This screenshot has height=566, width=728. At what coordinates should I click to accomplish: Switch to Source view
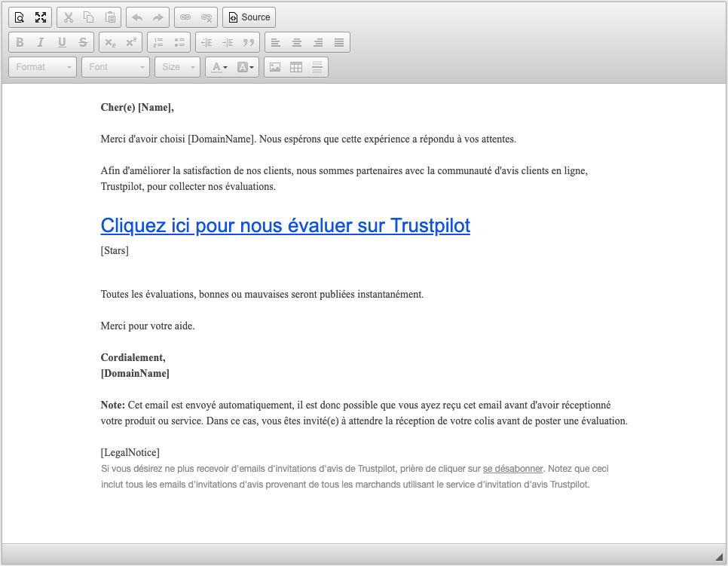click(249, 17)
